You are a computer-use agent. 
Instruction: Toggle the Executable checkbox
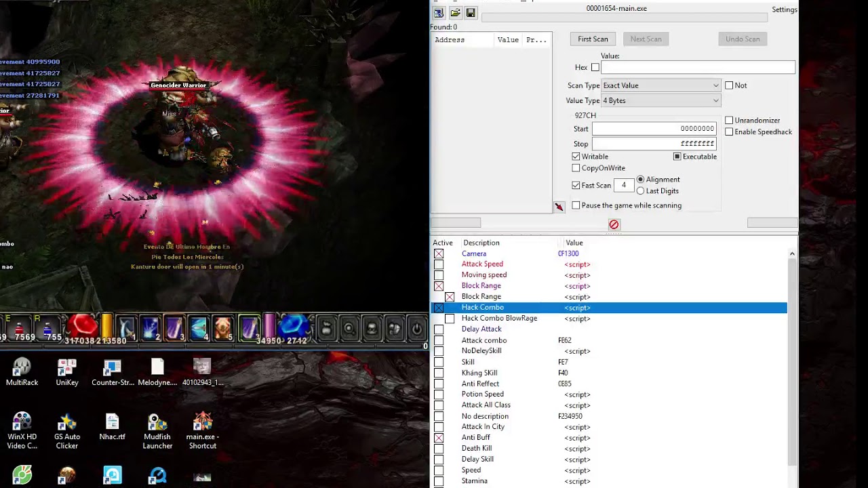pyautogui.click(x=677, y=157)
